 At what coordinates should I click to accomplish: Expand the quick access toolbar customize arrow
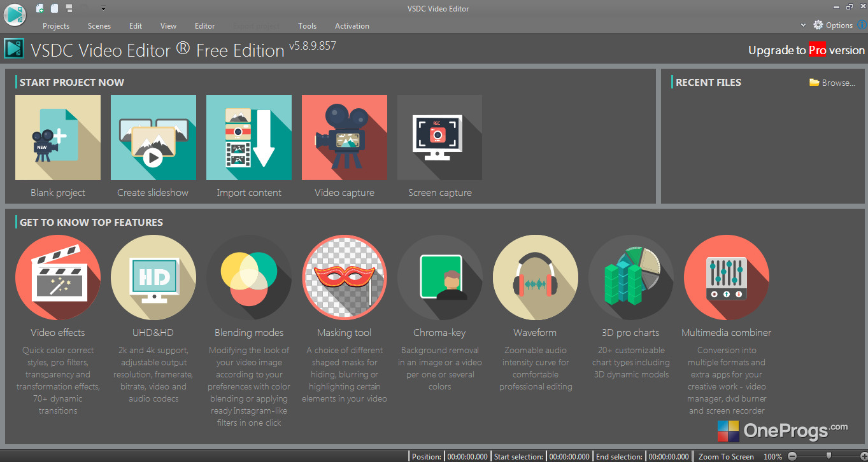pyautogui.click(x=103, y=8)
